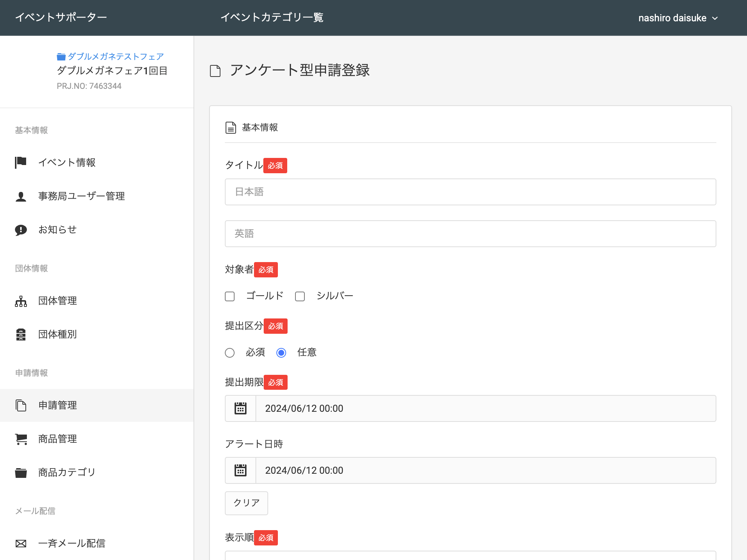The width and height of the screenshot is (747, 560).
Task: Focus the 英語 title input field
Action: (x=471, y=234)
